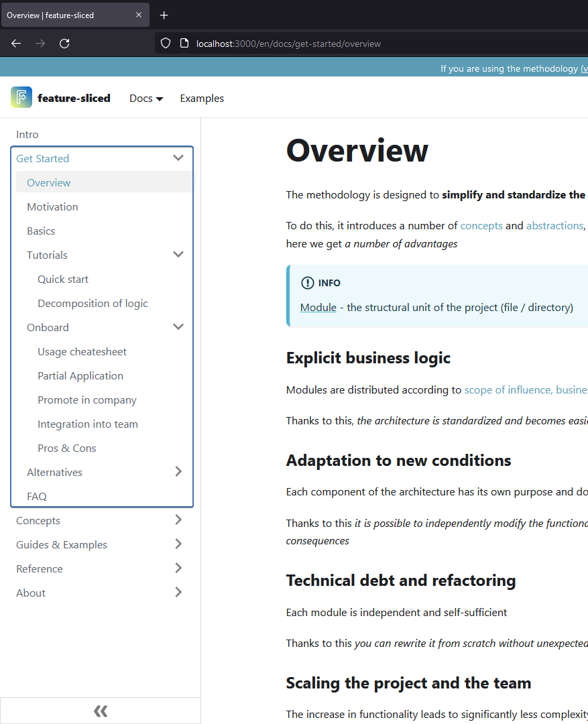
Task: Open the Motivation page in the sidebar
Action: tap(52, 206)
